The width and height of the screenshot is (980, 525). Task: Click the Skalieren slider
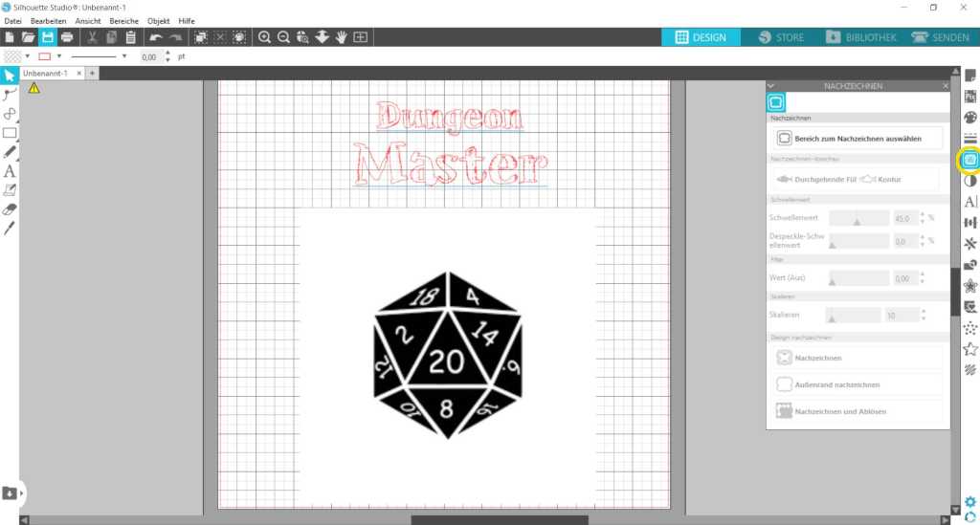tap(853, 316)
